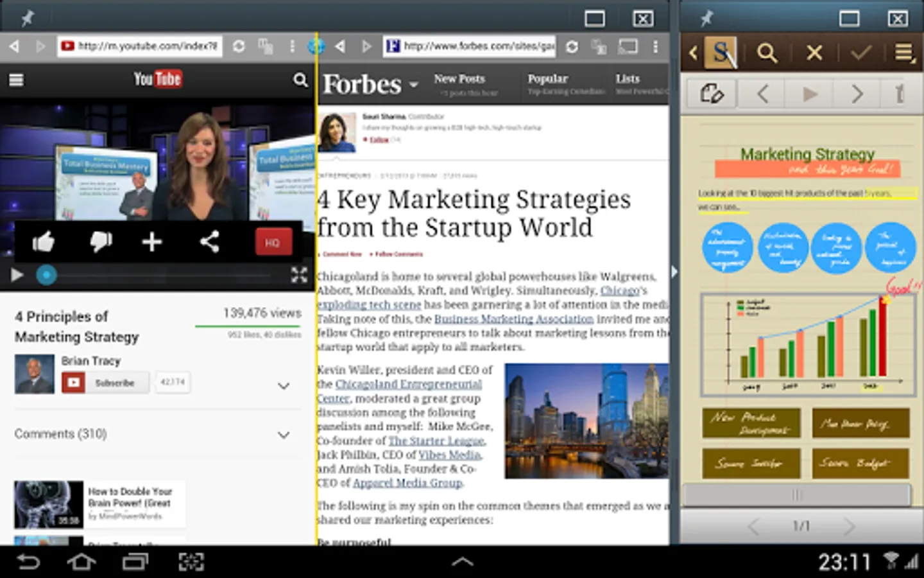Open YouTube search magnifier

pos(300,80)
